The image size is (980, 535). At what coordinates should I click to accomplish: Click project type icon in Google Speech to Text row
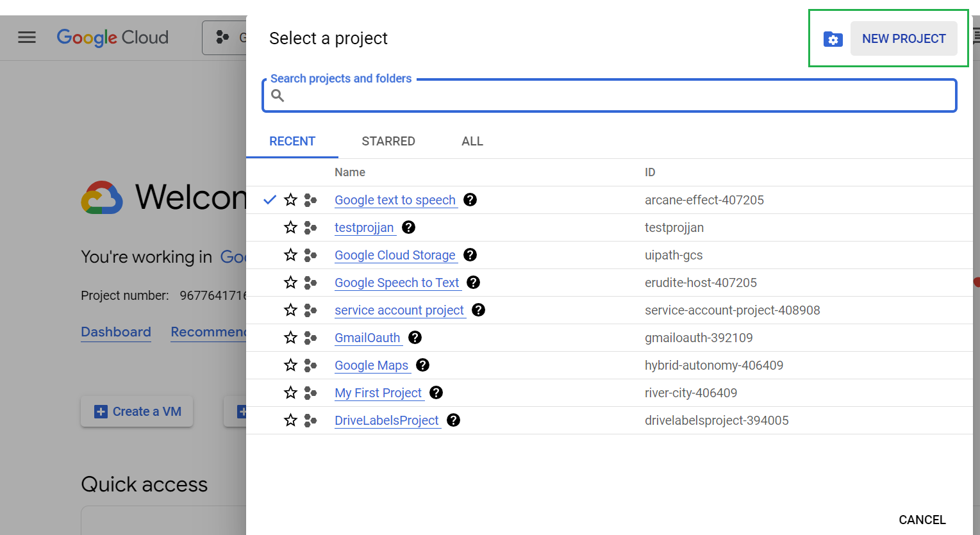[310, 283]
